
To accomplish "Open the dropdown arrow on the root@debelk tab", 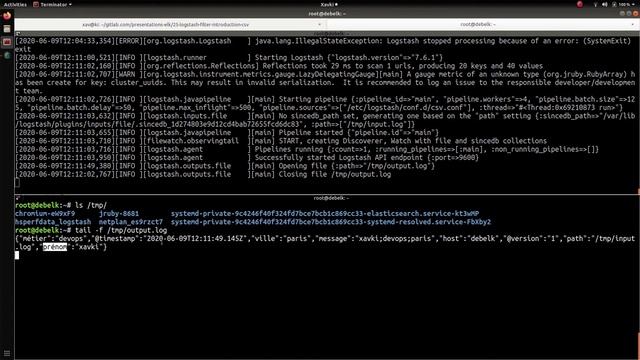I will click(633, 24).
